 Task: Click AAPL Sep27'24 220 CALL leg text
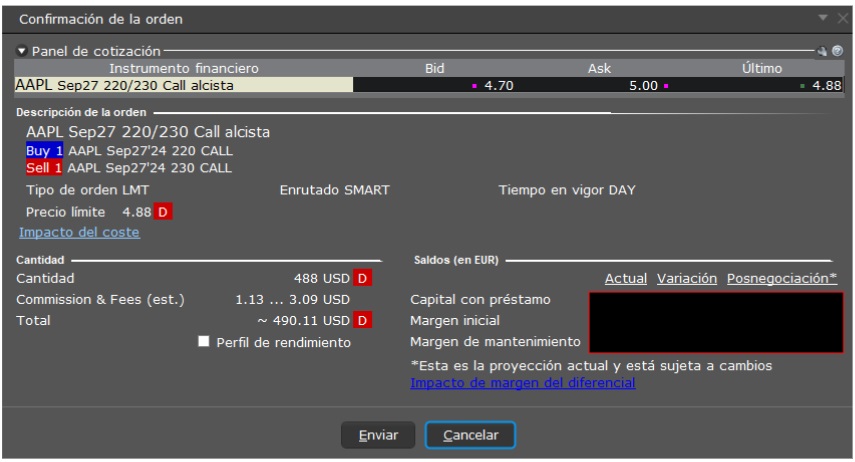(150, 151)
